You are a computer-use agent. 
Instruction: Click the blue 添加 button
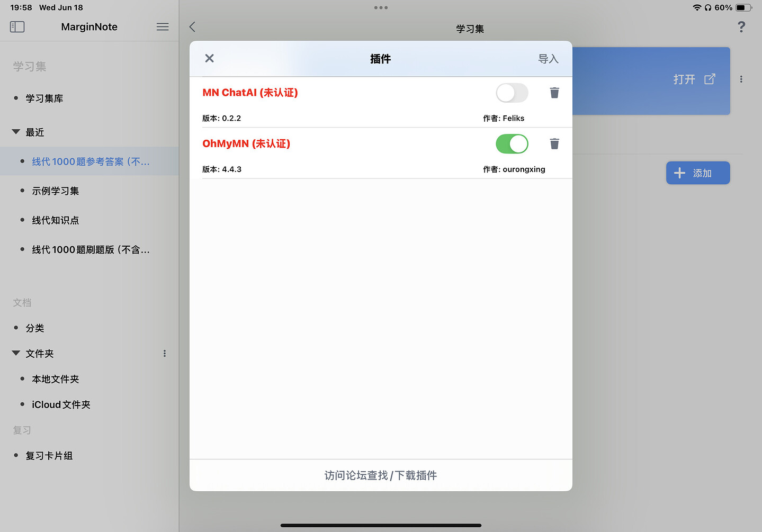[x=697, y=173]
